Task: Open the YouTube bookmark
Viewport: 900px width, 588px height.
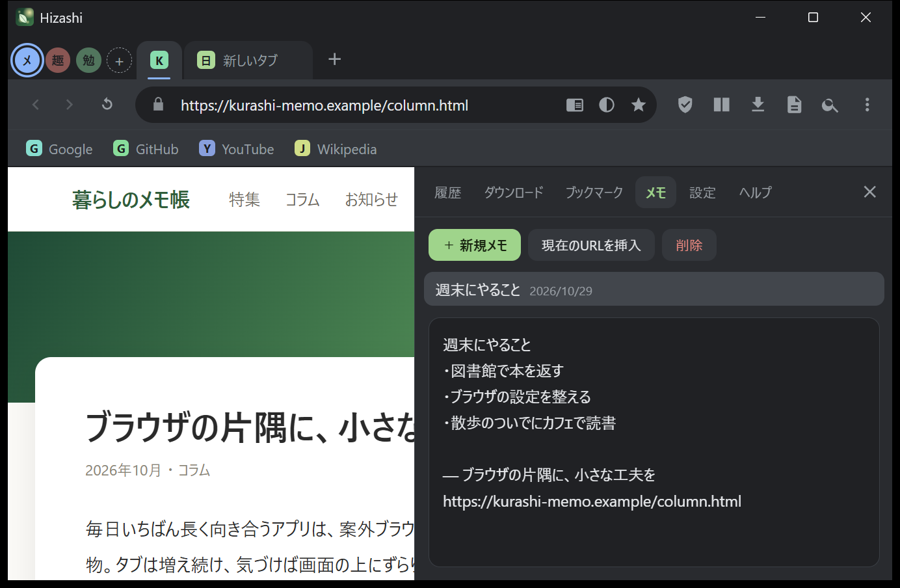Action: point(237,149)
